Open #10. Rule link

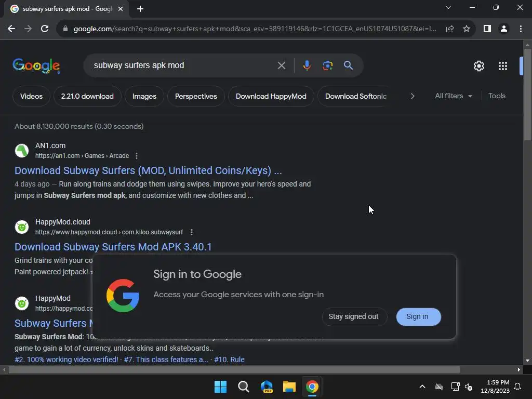point(229,360)
